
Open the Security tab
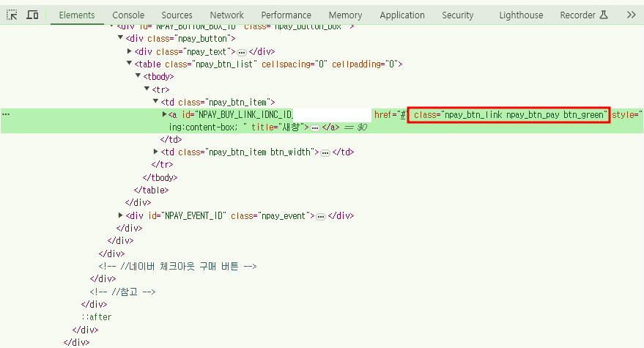(x=457, y=15)
